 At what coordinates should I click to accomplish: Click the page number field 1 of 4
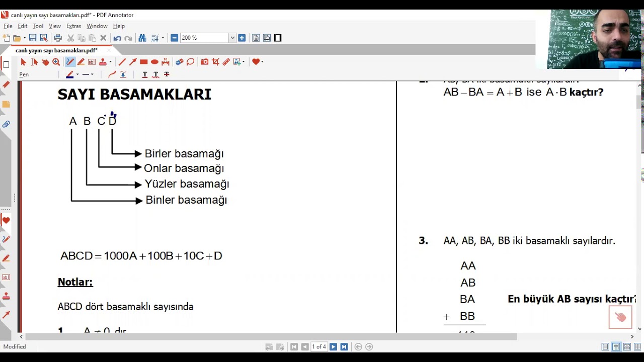319,347
